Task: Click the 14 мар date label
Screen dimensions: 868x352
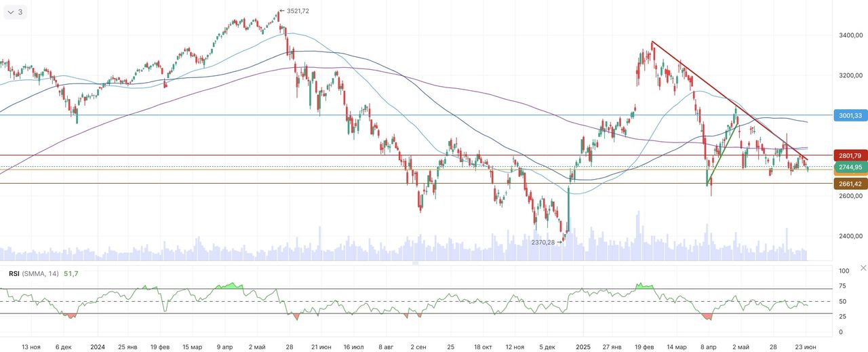Action: 676,347
